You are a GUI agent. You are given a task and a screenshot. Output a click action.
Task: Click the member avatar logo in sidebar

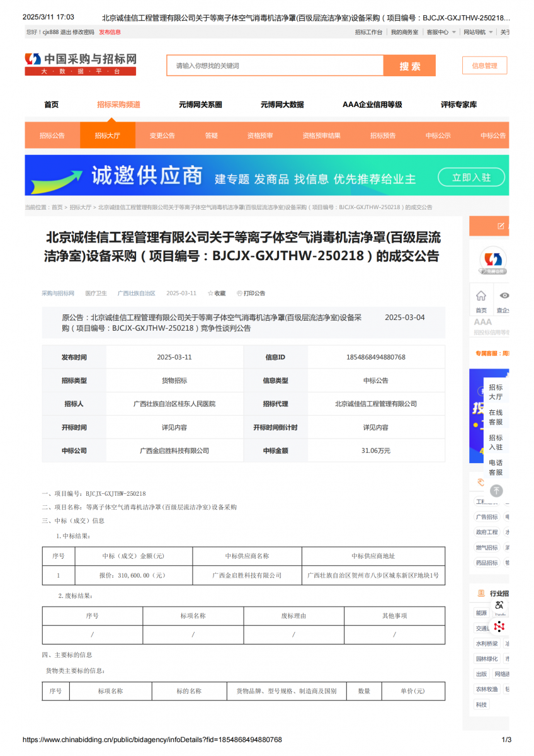pos(493,260)
